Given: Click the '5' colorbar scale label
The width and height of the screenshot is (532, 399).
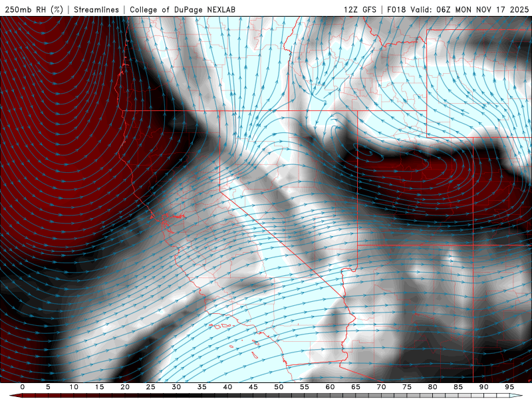Looking at the screenshot, I should (x=48, y=387).
